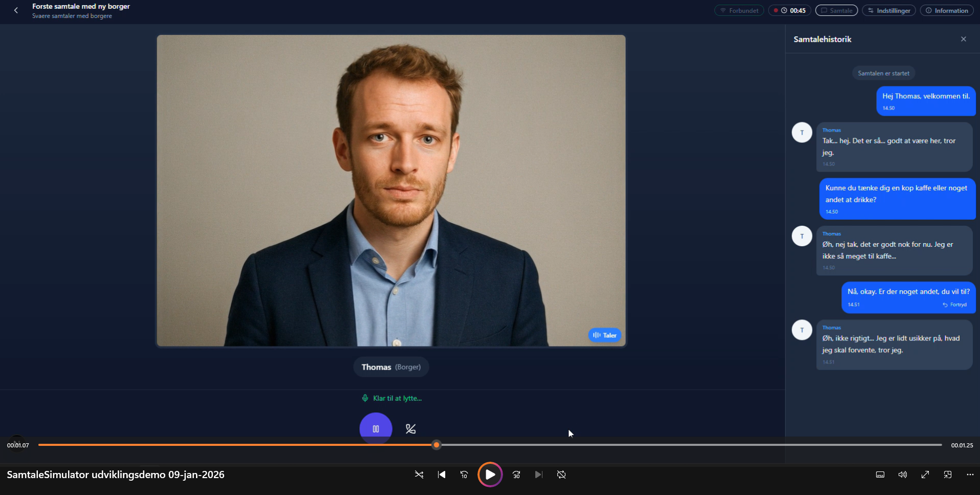
Task: Close the Samtalehistorik panel
Action: (963, 39)
